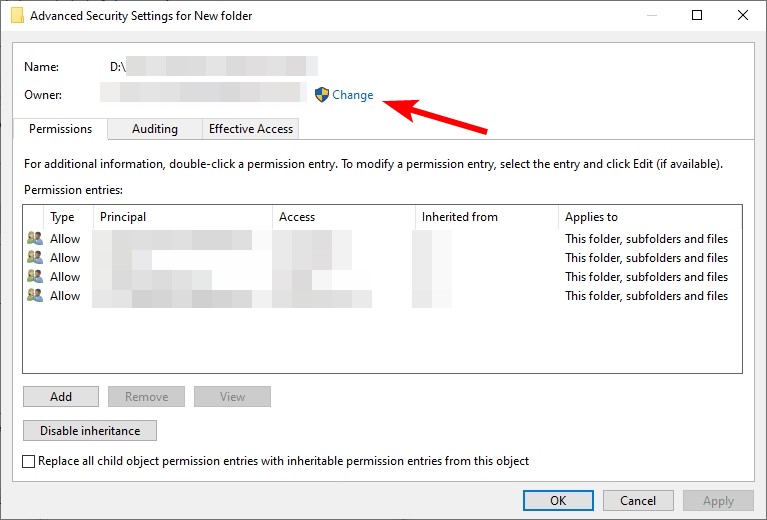Select the Permissions tab
The width and height of the screenshot is (767, 520).
tap(60, 129)
